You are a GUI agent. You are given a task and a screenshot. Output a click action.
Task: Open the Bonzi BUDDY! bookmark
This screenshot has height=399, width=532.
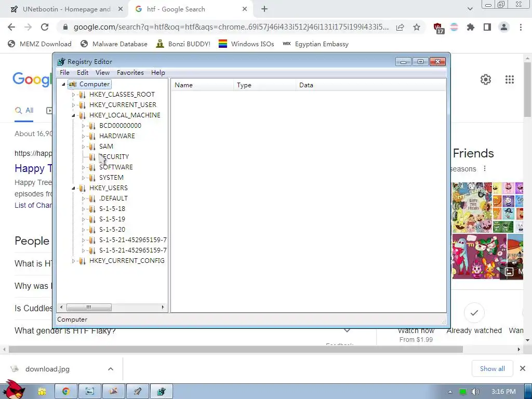183,44
